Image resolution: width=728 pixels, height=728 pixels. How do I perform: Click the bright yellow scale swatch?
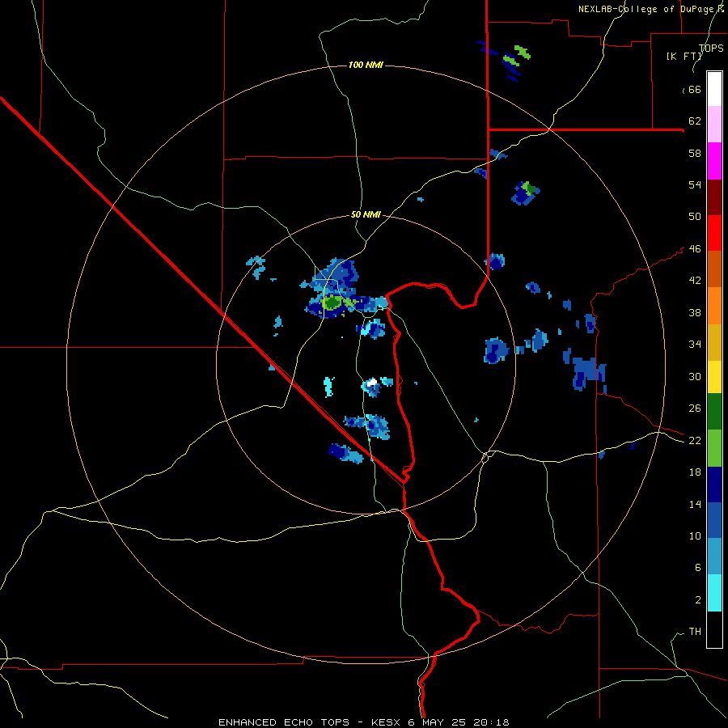tap(714, 377)
